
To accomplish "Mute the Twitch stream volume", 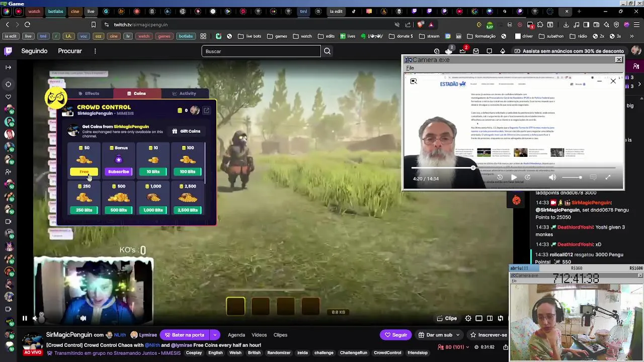I will (35, 318).
